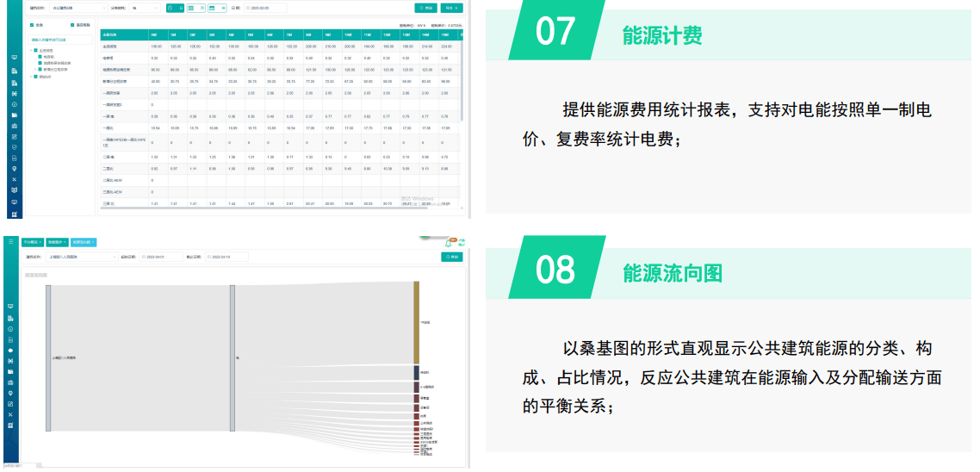Toggle the 全选 select-all checkbox
This screenshot has width=980, height=472.
pyautogui.click(x=32, y=25)
